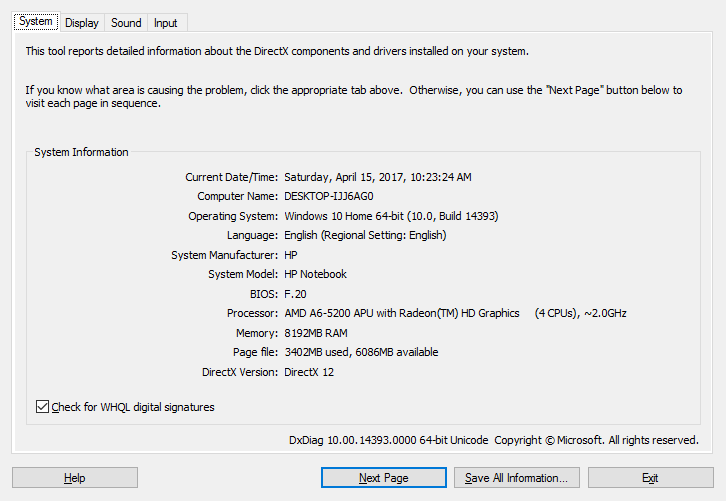726x501 pixels.
Task: Click the Language regional setting value
Action: tap(365, 235)
